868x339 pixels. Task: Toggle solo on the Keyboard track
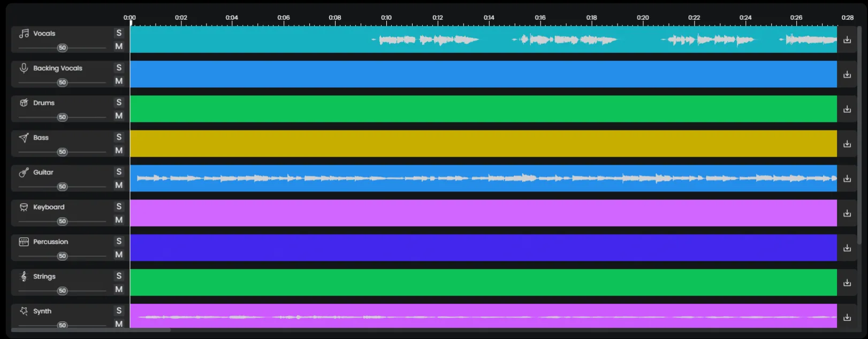point(119,206)
